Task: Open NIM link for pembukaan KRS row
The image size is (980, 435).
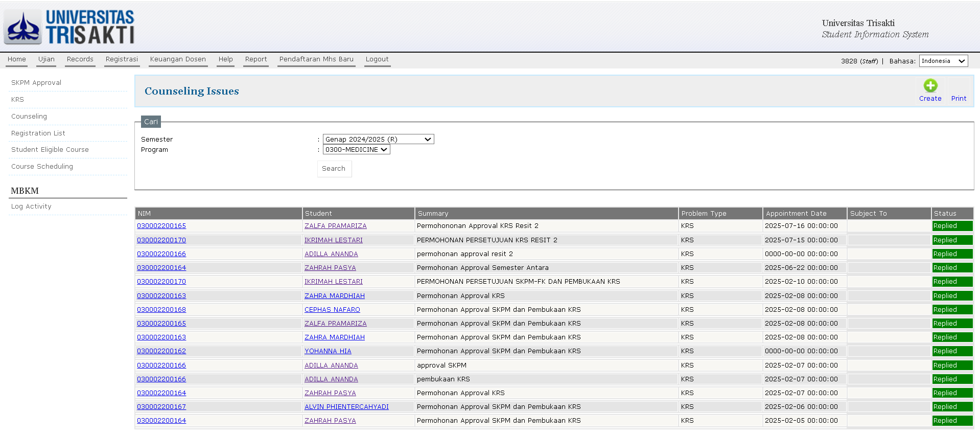Action: [161, 379]
